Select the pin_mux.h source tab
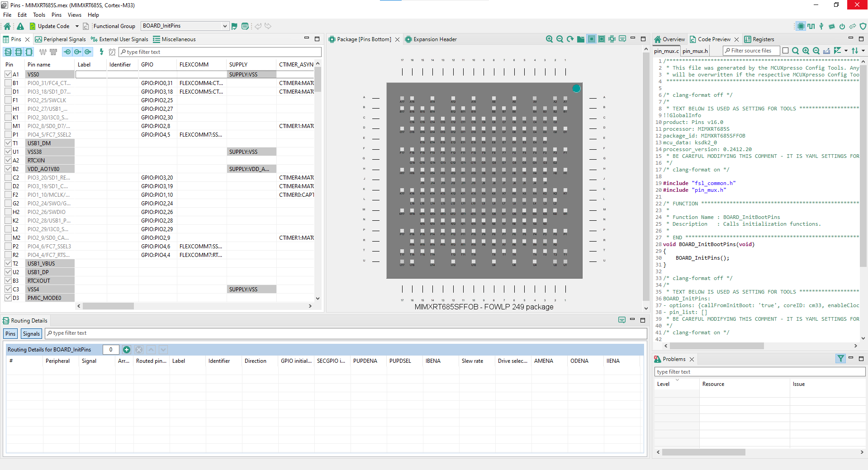 [695, 51]
